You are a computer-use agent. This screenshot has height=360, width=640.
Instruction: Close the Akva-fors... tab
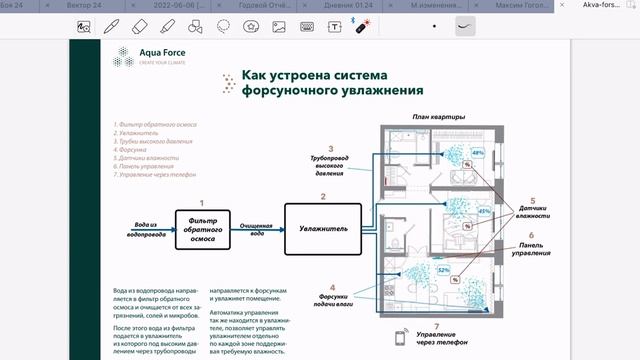click(562, 5)
